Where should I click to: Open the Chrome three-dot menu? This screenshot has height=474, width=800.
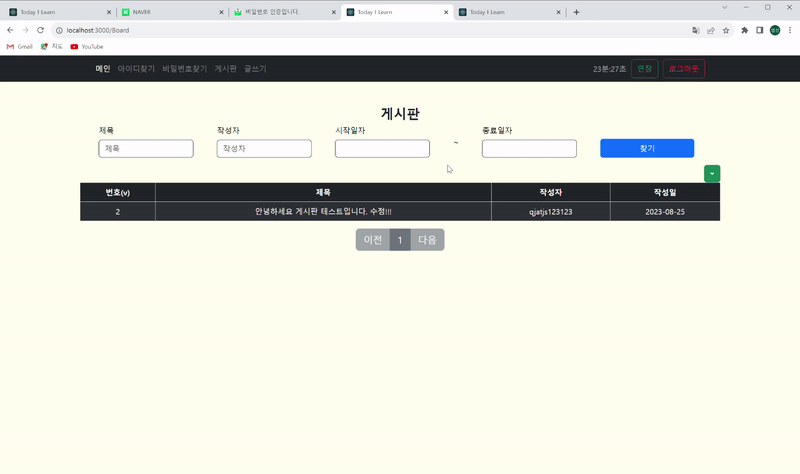pos(790,30)
